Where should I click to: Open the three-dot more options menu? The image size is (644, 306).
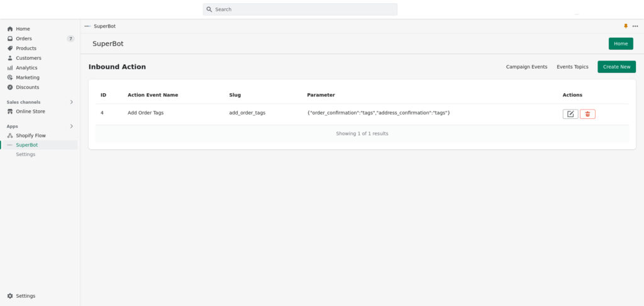click(x=635, y=26)
